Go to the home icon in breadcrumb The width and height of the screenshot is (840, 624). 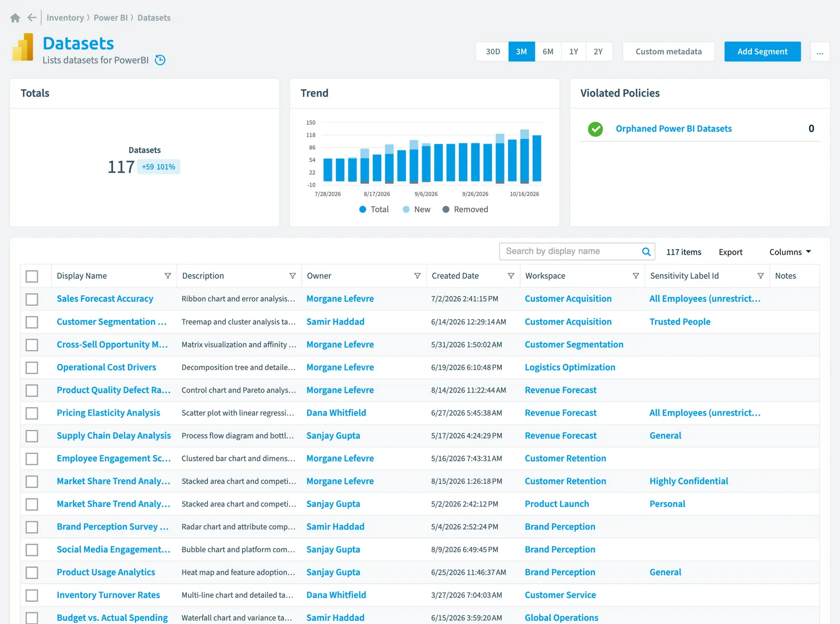(x=15, y=18)
